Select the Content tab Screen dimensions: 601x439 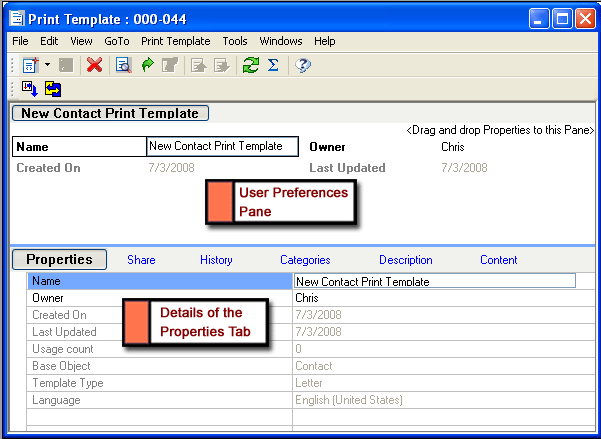[498, 260]
